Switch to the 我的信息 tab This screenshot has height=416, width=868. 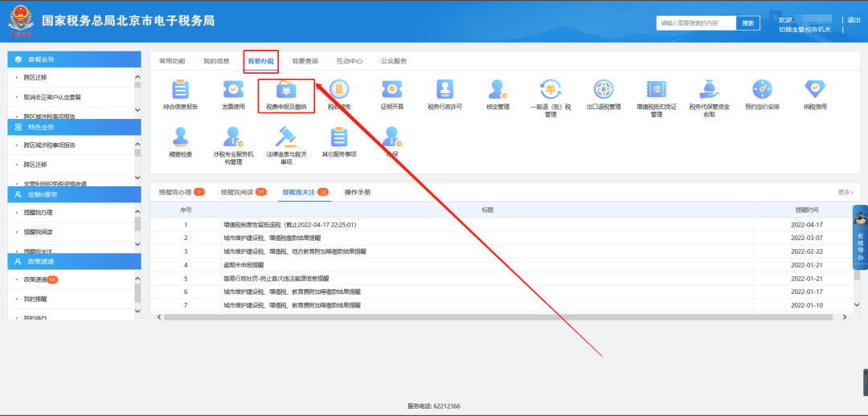tap(216, 61)
